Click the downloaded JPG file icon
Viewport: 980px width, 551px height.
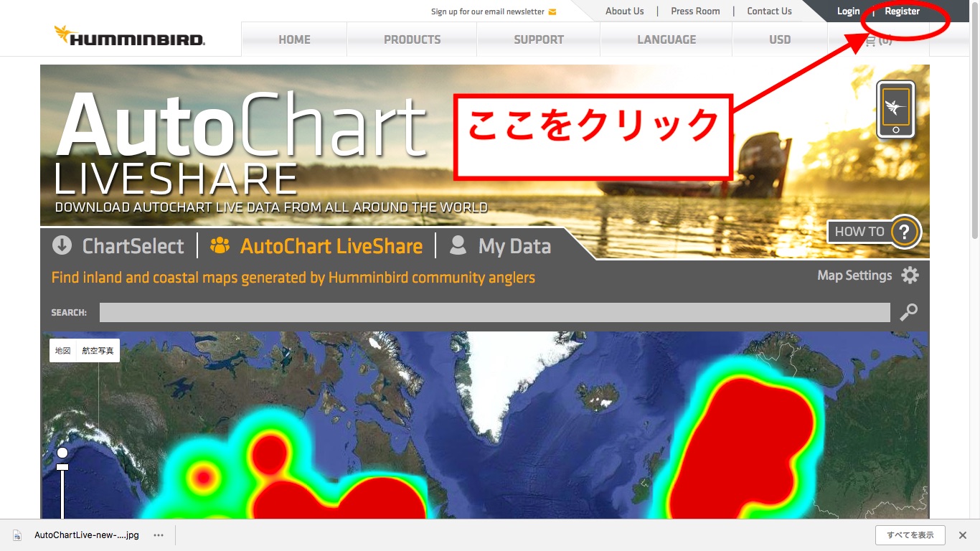tap(17, 535)
